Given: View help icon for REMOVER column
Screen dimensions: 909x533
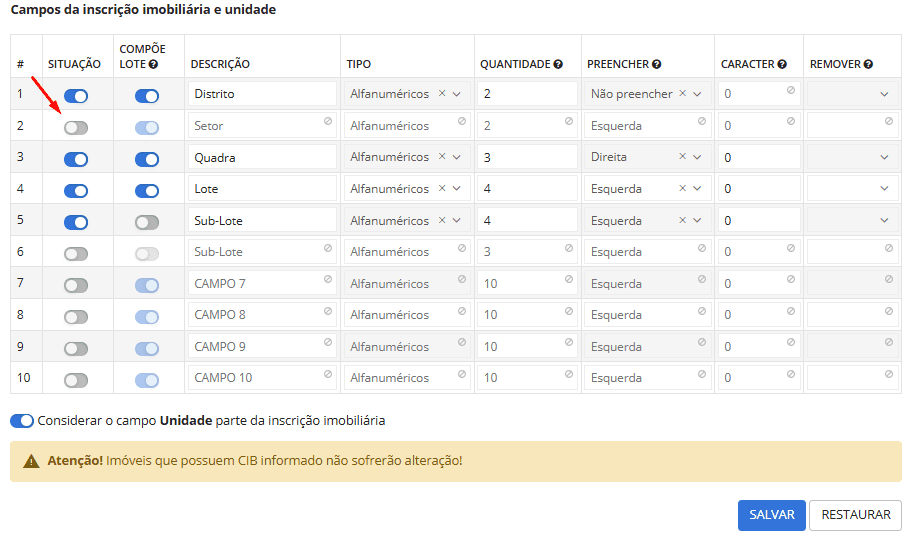Looking at the screenshot, I should 868,64.
